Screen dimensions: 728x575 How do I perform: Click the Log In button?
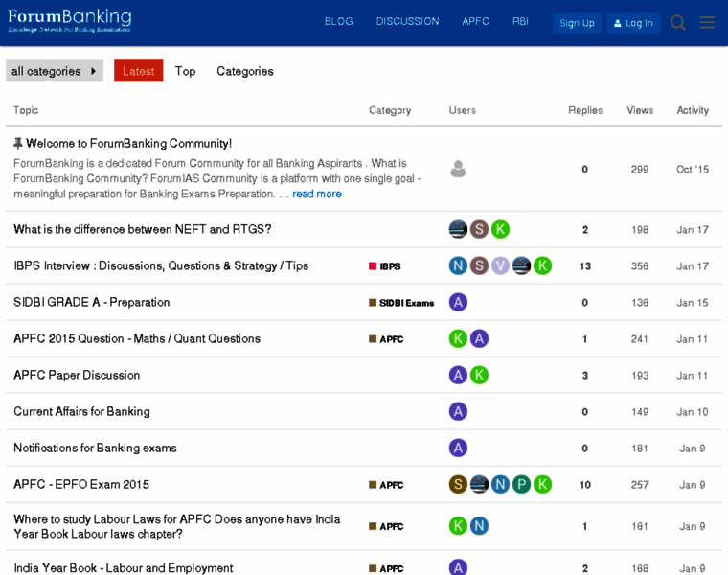click(x=633, y=23)
